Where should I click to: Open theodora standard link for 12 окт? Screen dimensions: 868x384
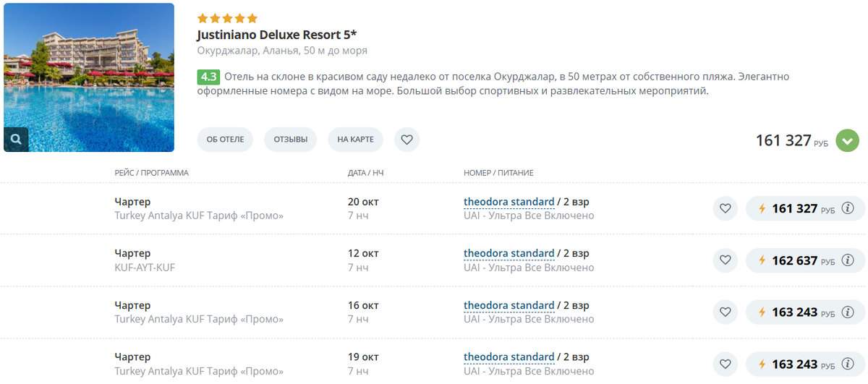509,253
